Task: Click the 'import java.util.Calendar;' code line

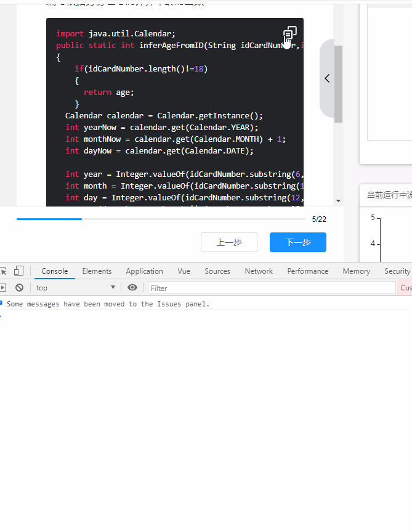Action: coord(116,33)
